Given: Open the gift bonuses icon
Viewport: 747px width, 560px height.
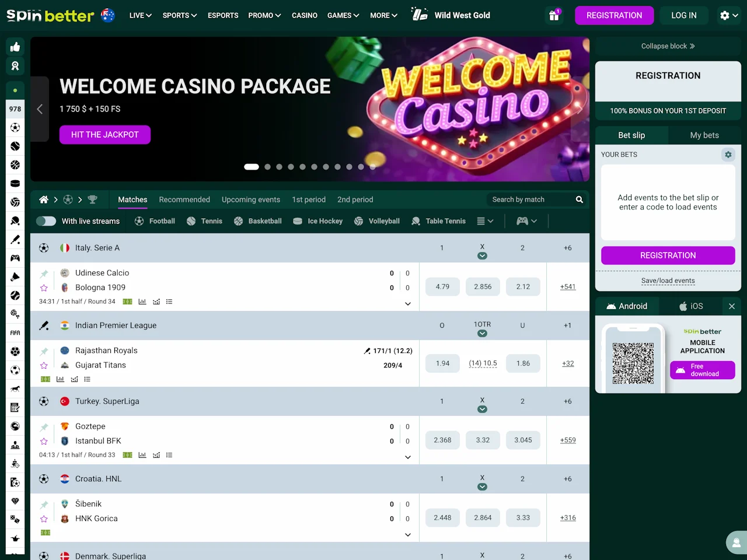Looking at the screenshot, I should coord(554,16).
